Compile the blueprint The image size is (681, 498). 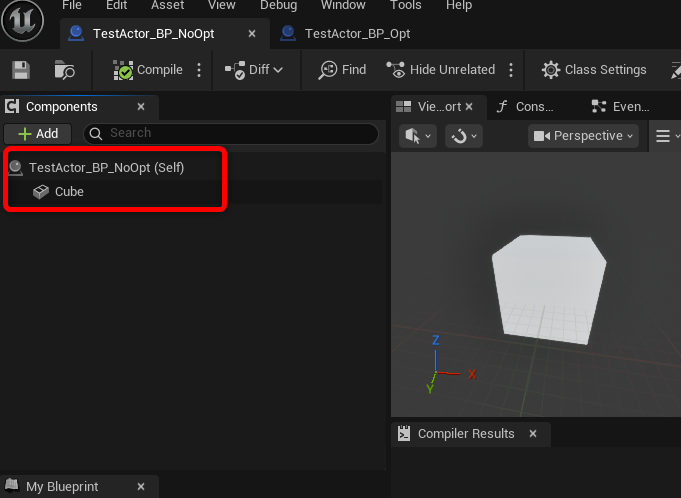[148, 70]
